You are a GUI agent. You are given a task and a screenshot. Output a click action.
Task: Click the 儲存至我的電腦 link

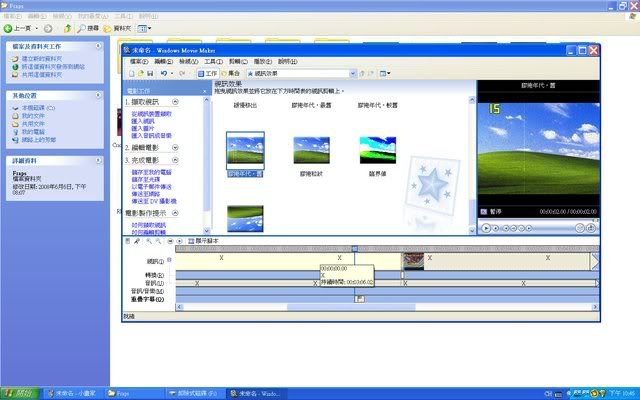[152, 172]
